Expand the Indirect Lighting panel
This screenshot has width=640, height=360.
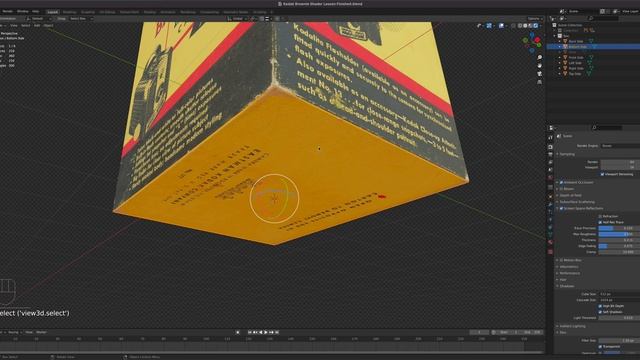[x=572, y=327]
